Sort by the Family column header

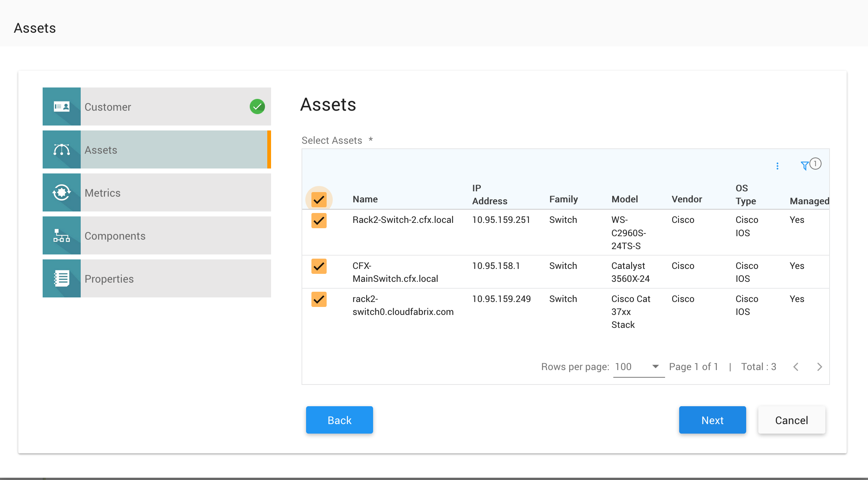tap(563, 199)
